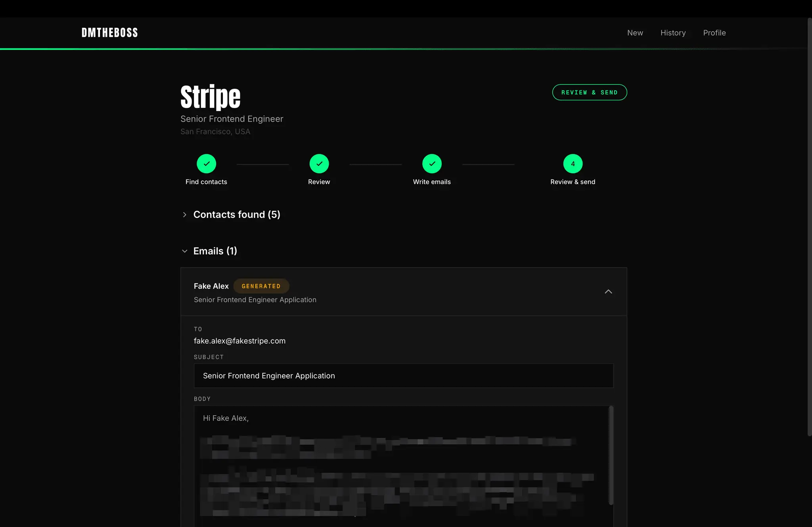Click the Review & Send button
Viewport: 812px width, 527px height.
(589, 92)
